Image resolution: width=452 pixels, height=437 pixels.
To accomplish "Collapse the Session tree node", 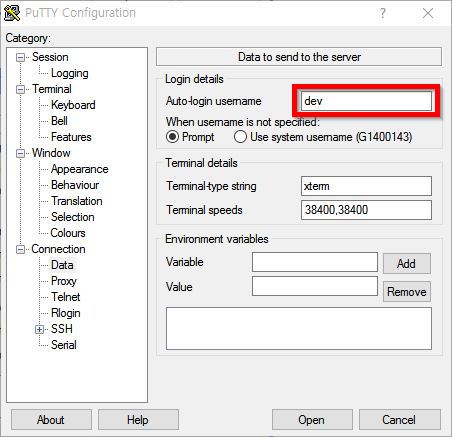I will (21, 58).
